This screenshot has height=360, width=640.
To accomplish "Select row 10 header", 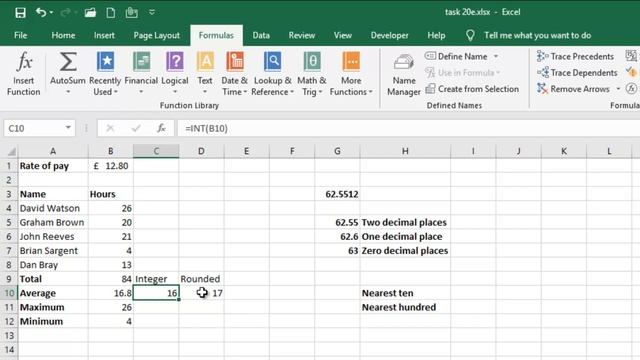I will [x=9, y=293].
